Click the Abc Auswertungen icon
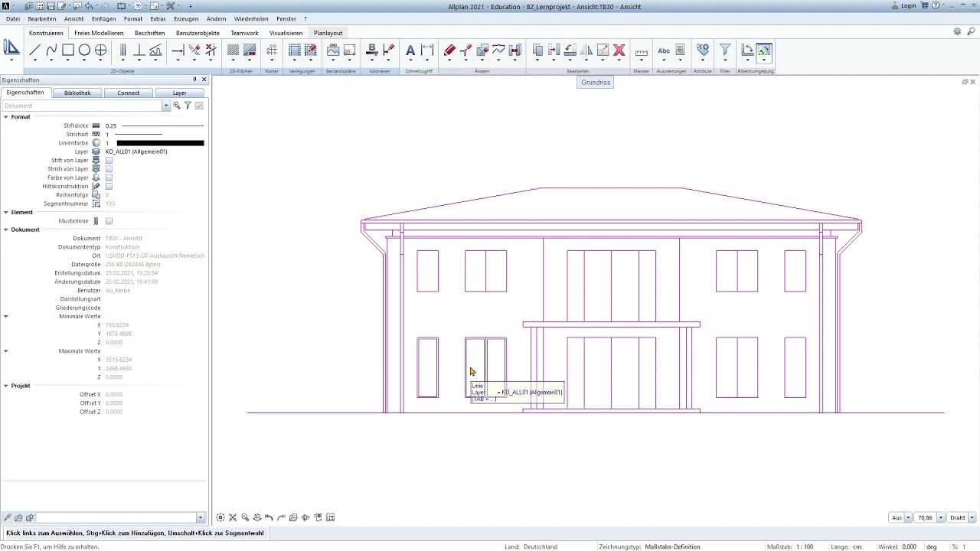The image size is (980, 551). point(664,51)
